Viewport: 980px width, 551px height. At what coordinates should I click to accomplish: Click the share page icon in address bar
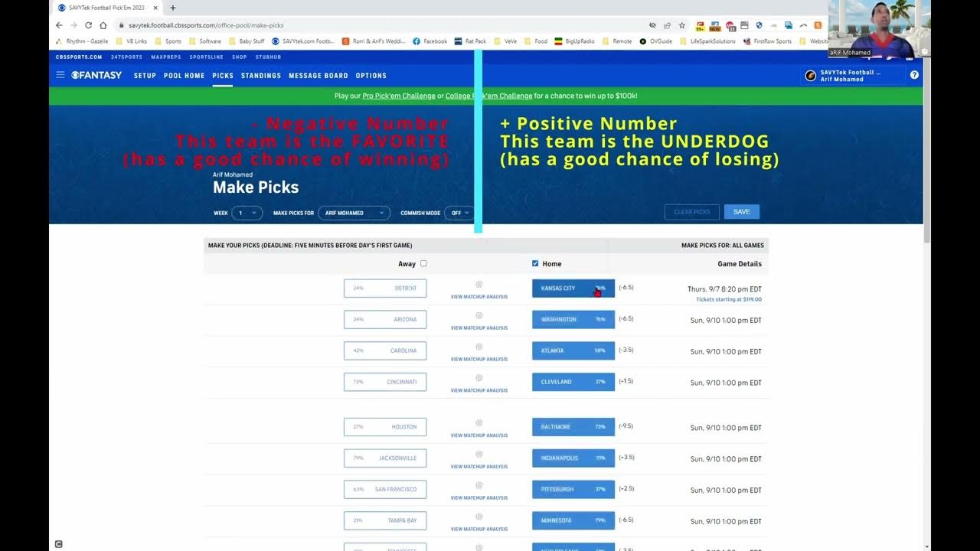tap(667, 25)
